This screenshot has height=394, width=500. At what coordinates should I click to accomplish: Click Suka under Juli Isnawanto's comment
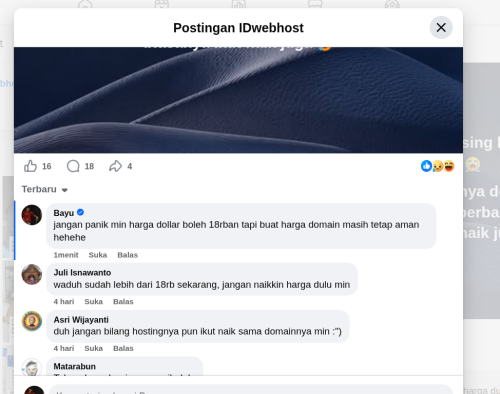point(93,302)
